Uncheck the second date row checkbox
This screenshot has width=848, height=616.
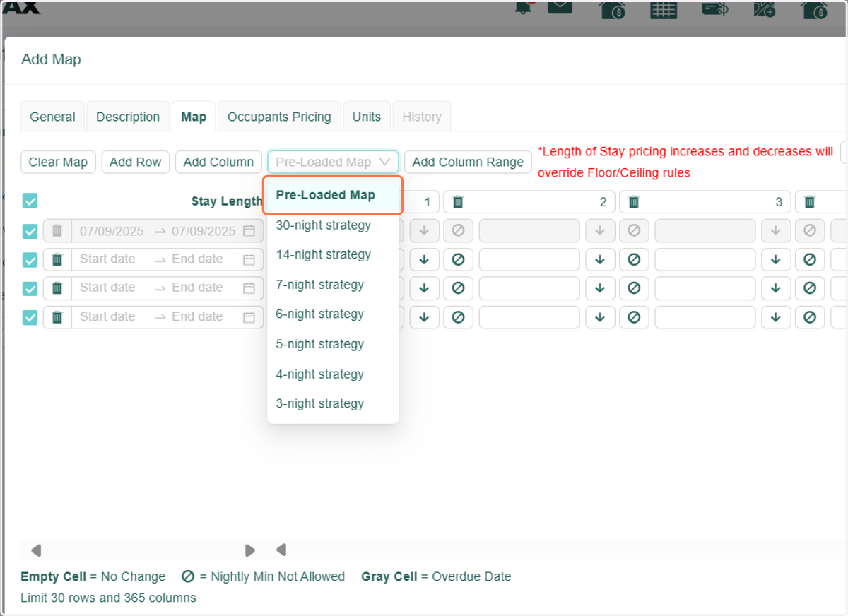pos(30,260)
